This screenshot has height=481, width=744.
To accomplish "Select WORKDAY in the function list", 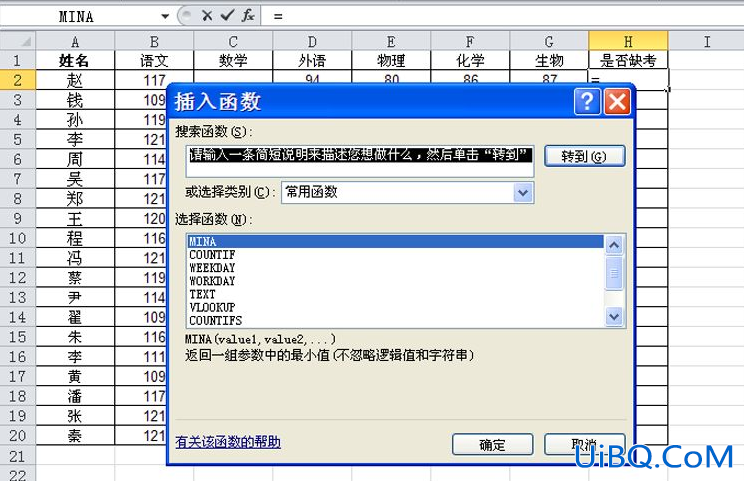I will pos(396,281).
